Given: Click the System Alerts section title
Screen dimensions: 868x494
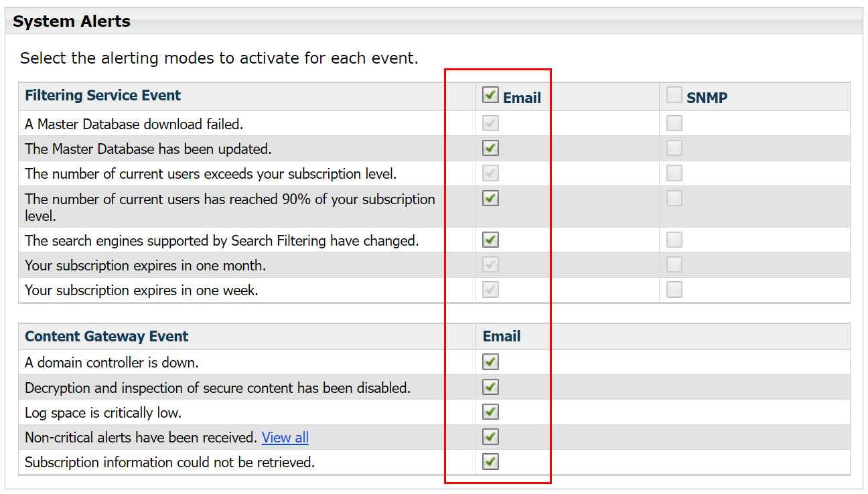Looking at the screenshot, I should tap(72, 21).
